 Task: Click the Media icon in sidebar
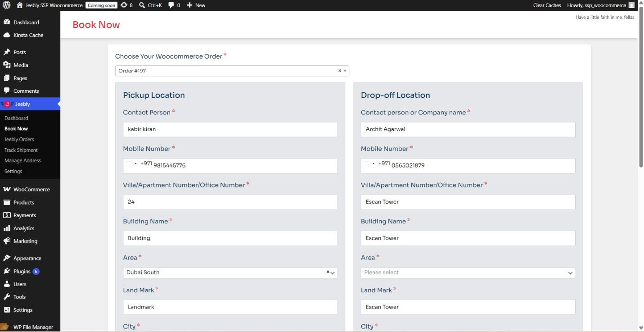click(x=7, y=65)
